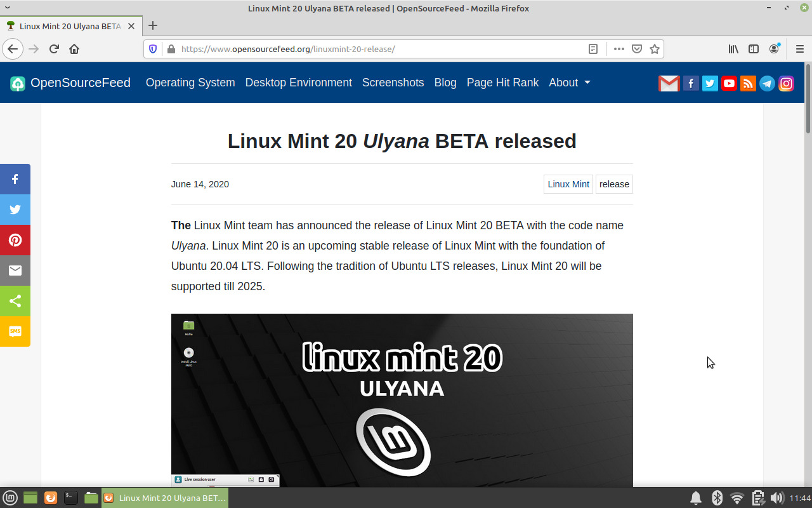Open Screenshots nav item
The image size is (812, 508).
pos(393,83)
